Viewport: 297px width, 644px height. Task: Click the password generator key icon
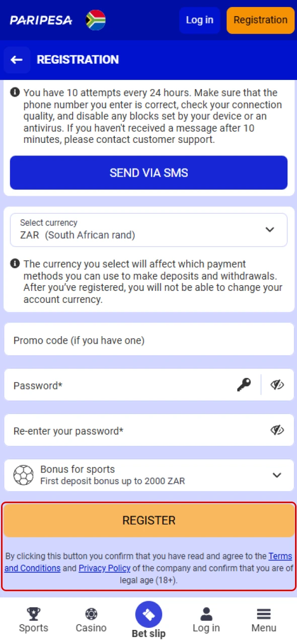(244, 384)
